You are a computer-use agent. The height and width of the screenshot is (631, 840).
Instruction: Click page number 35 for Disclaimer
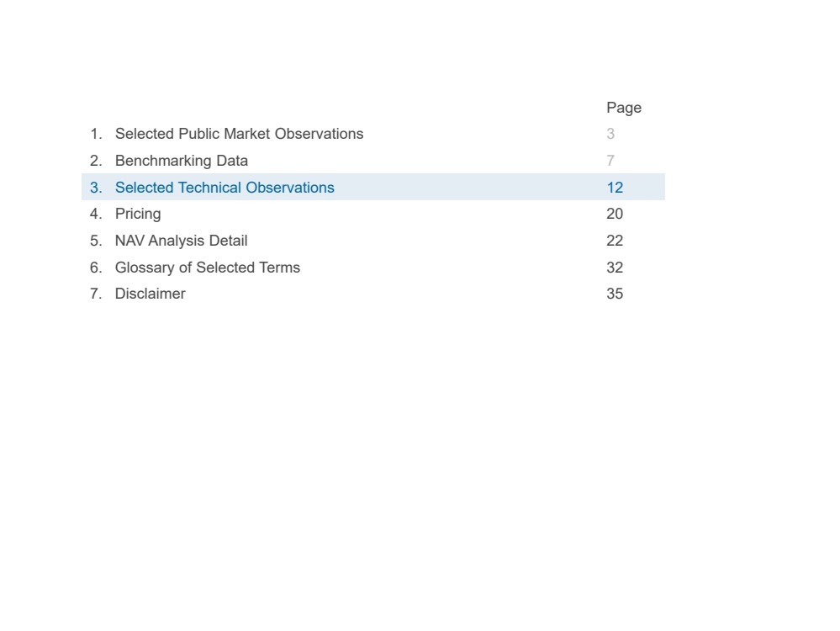[x=615, y=294]
